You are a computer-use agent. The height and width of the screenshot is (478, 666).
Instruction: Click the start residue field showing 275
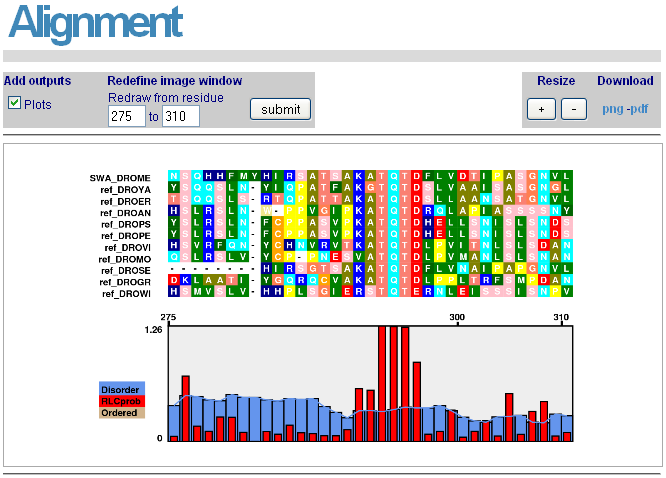coord(126,117)
